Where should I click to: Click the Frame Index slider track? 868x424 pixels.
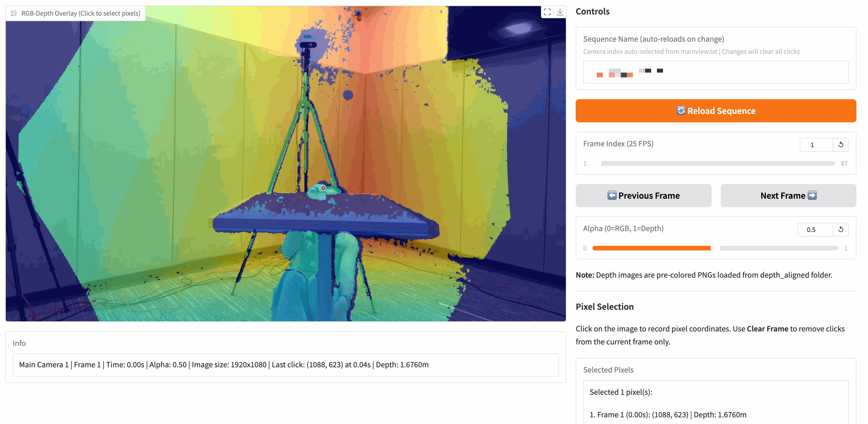(x=718, y=163)
